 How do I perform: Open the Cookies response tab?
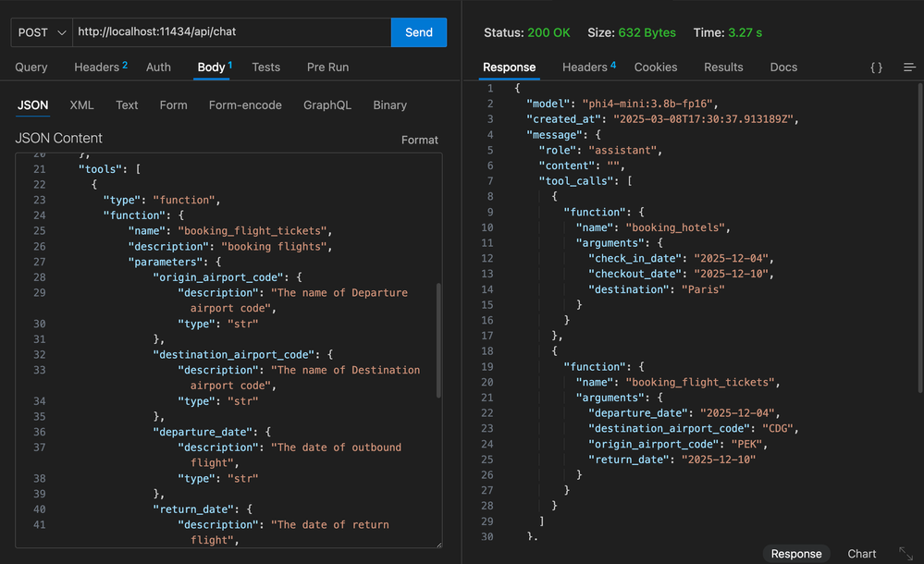coord(655,67)
